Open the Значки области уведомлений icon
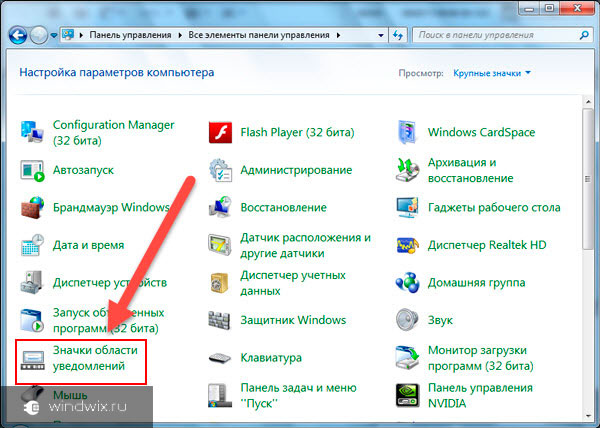 click(x=32, y=360)
